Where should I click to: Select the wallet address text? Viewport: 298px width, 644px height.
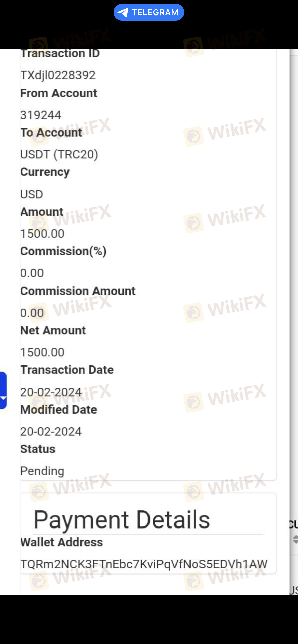pyautogui.click(x=144, y=564)
